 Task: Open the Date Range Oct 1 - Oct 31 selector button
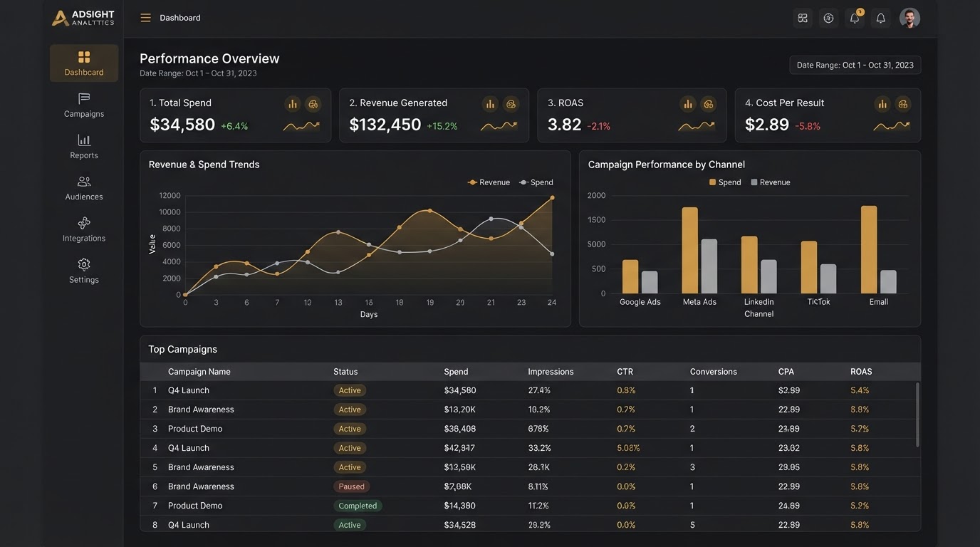pos(855,65)
